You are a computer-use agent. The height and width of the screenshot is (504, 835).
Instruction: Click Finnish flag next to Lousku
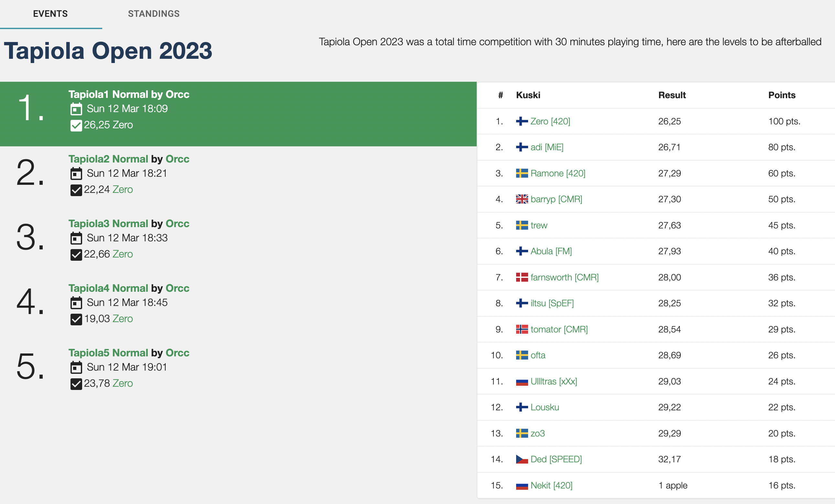522,407
